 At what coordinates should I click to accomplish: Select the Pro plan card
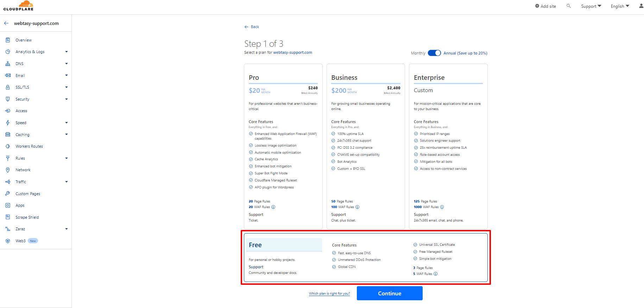283,146
